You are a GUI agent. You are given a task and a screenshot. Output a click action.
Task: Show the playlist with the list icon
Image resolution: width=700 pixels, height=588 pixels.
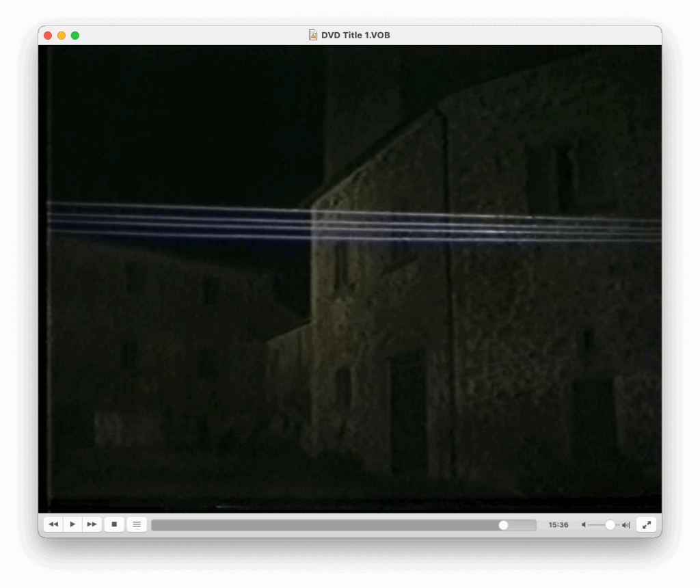[x=137, y=524]
